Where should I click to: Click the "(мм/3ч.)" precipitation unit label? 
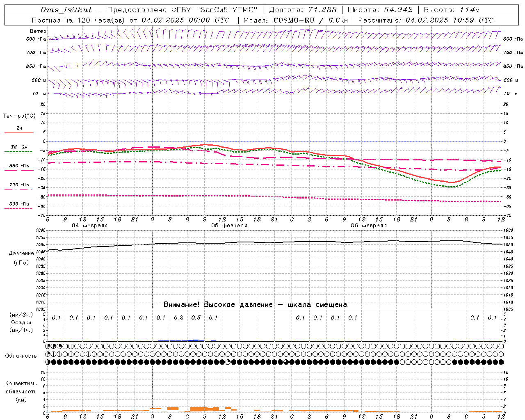point(21,315)
